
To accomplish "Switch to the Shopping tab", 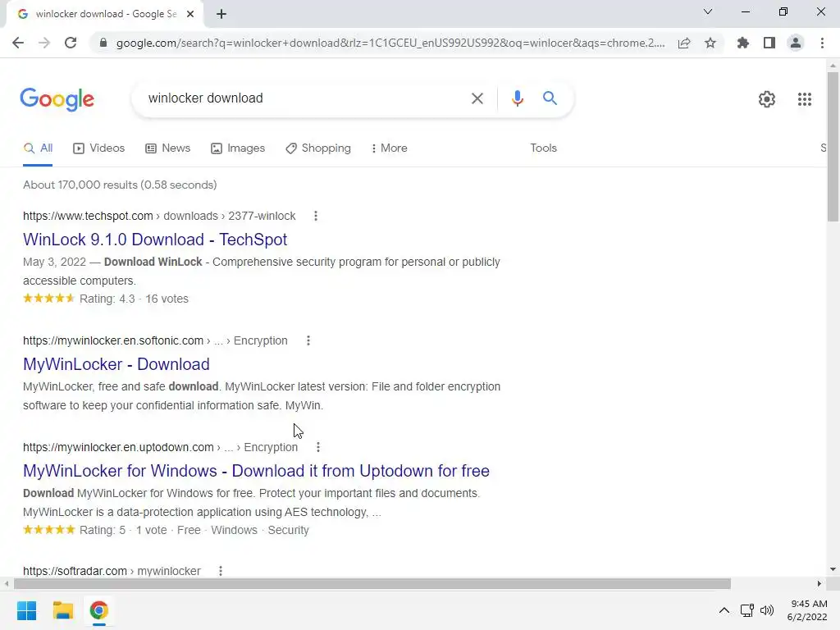I will (318, 148).
